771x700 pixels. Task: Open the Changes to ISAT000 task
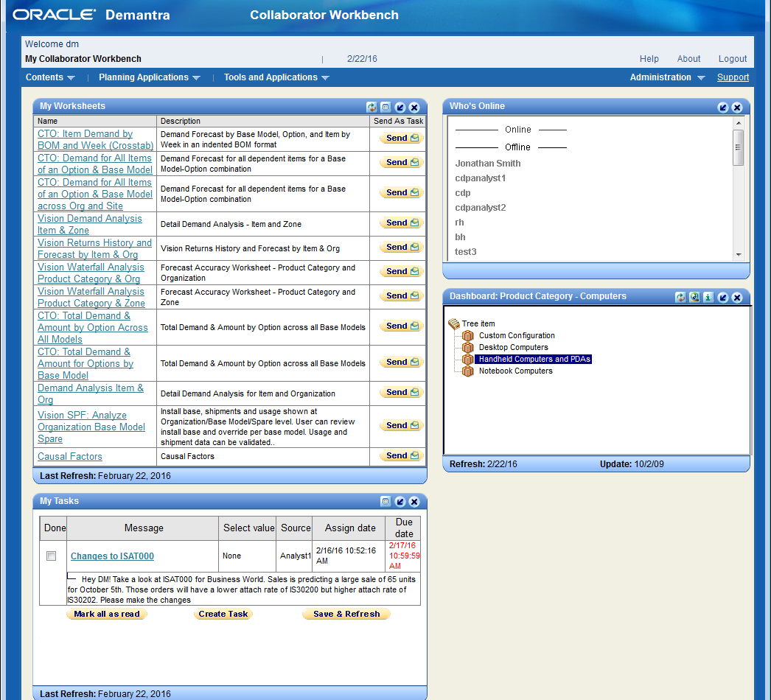click(x=112, y=556)
